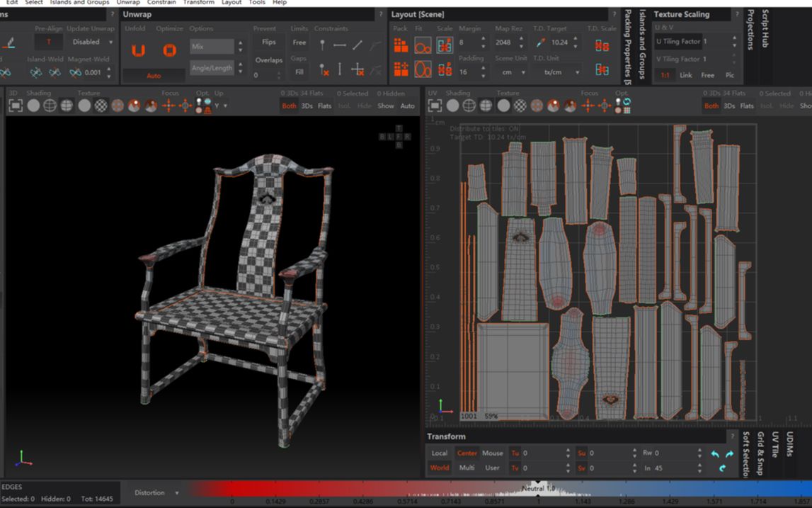Click the Mouse transform pivot button
Viewport: 812px width, 508px height.
[493, 453]
